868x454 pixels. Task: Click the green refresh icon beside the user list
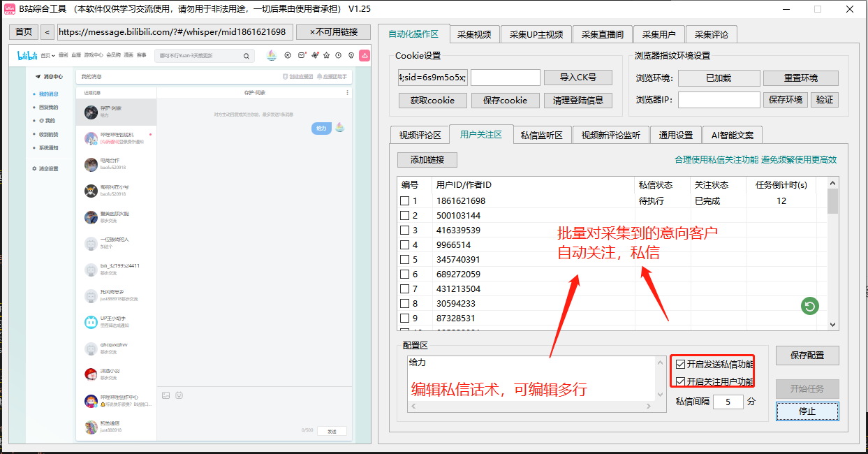click(809, 306)
